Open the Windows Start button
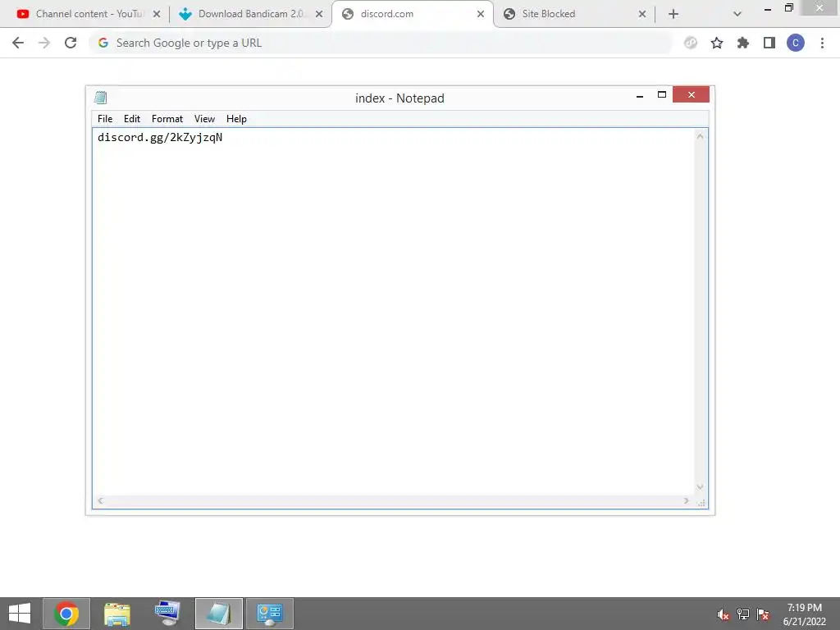Viewport: 840px width, 630px height. (20, 614)
